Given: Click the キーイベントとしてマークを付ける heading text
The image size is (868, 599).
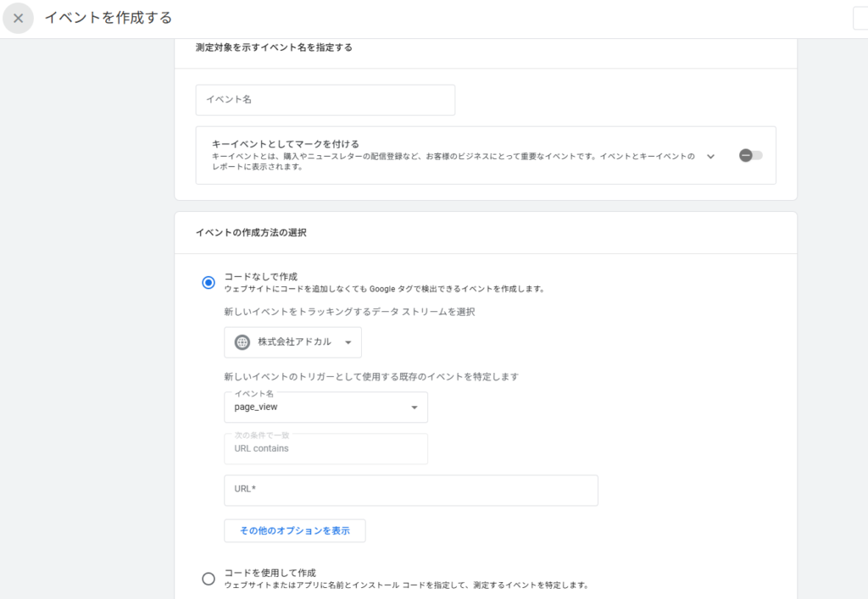Looking at the screenshot, I should pos(286,144).
